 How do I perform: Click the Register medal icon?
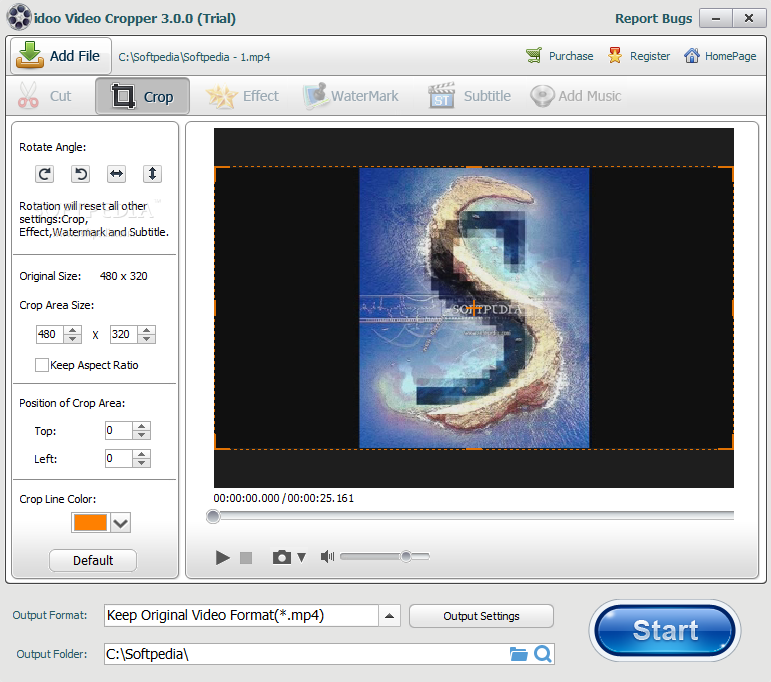tap(615, 56)
